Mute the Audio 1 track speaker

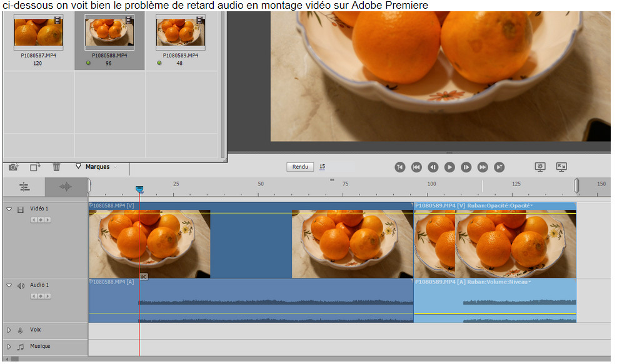click(21, 285)
